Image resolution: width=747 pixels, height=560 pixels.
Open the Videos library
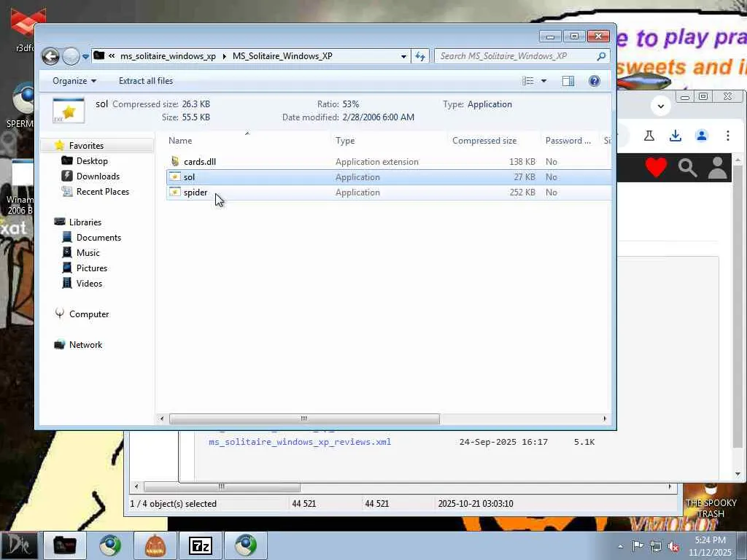coord(89,284)
